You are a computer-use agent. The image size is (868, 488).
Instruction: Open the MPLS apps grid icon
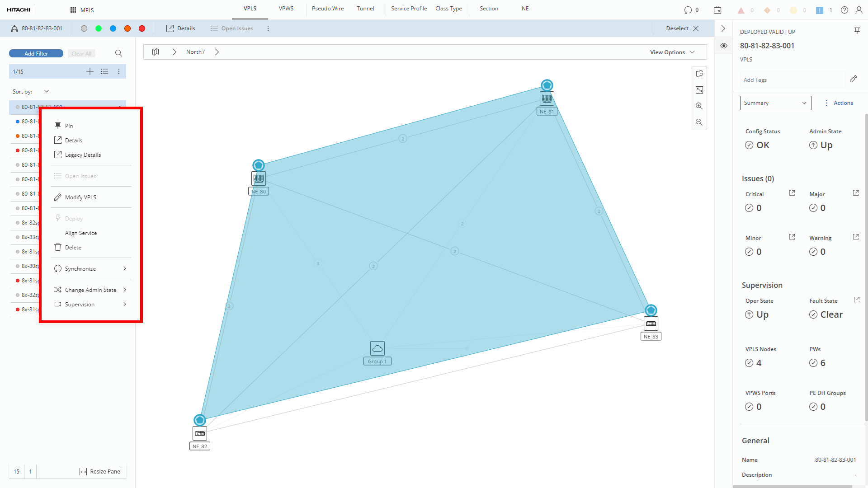(x=73, y=10)
